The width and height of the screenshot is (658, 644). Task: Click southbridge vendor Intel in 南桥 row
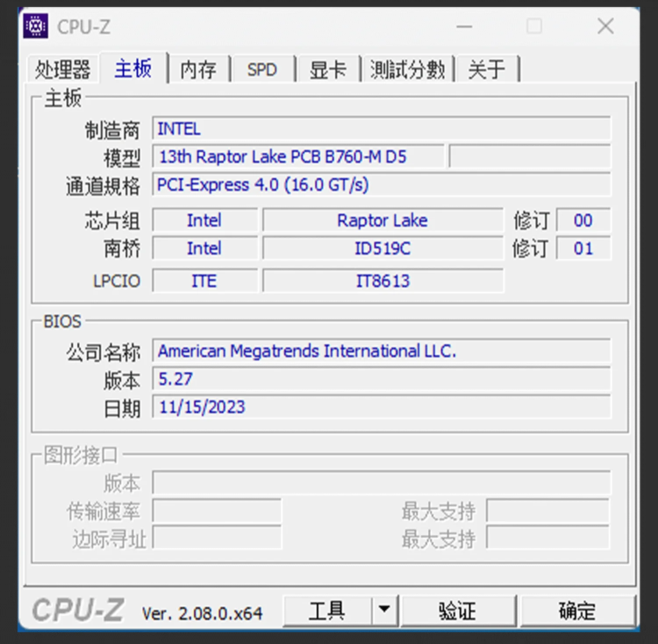point(205,248)
